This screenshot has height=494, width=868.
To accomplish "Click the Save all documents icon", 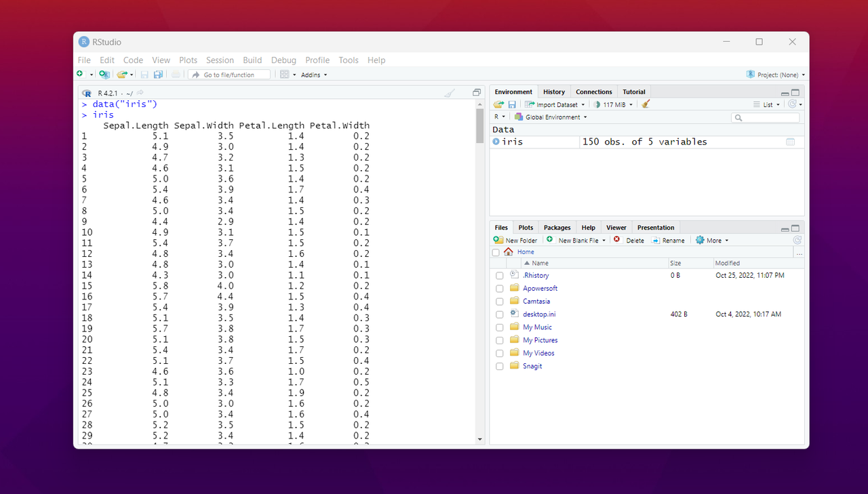I will tap(158, 75).
